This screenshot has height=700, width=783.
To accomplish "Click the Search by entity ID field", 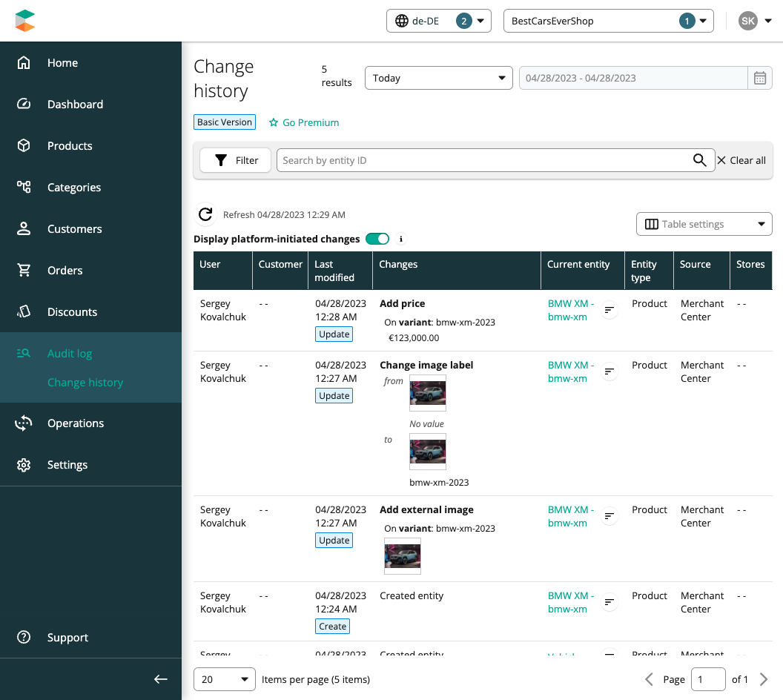I will pyautogui.click(x=482, y=160).
